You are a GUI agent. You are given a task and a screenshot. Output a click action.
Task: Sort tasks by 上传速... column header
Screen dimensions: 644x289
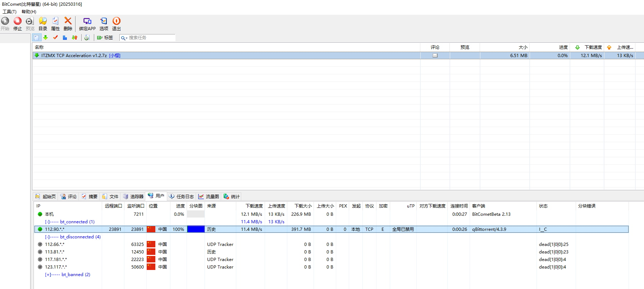coord(620,47)
